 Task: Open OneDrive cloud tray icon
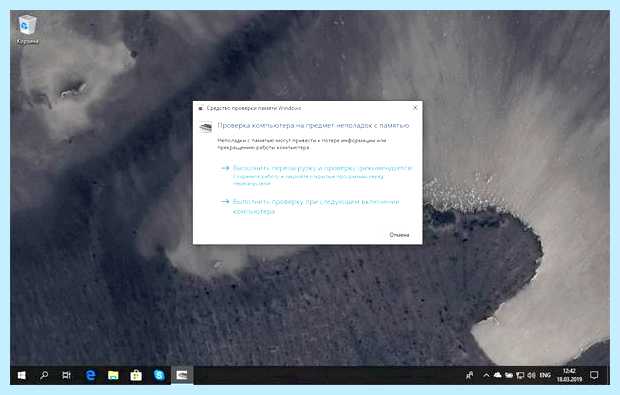(497, 375)
